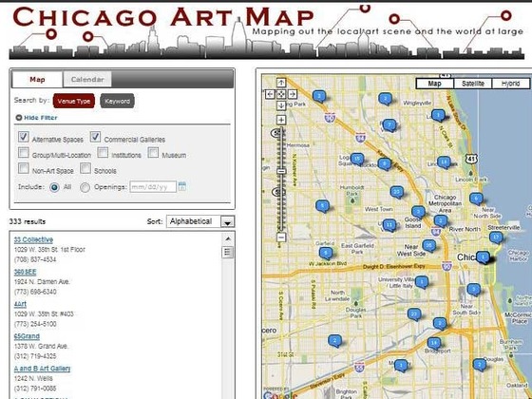Viewport: 532px width, 399px height.
Task: Click the map zoom slider handle
Action: [281, 171]
